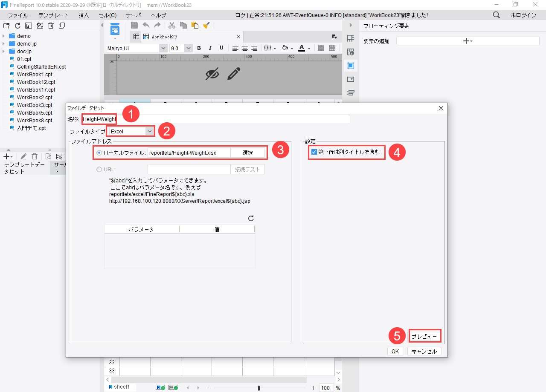546x392 pixels.
Task: Click the pencil edit icon on canvas
Action: pos(233,74)
